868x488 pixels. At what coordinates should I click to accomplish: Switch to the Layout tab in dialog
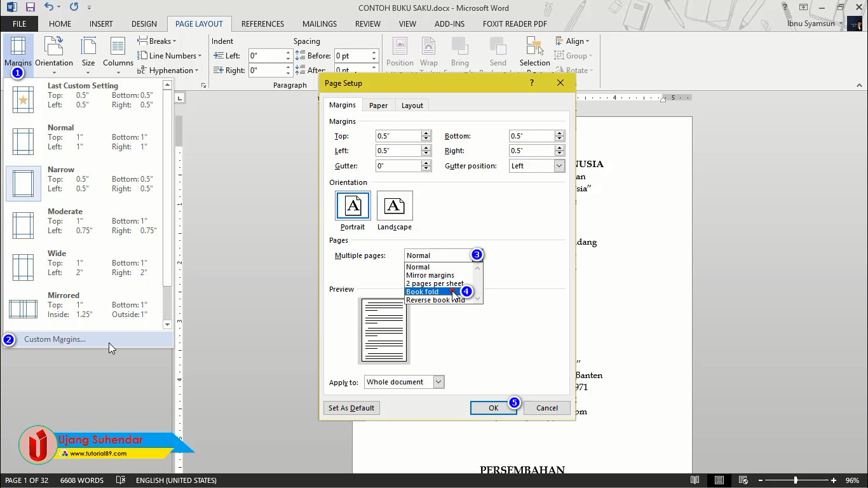pos(412,105)
